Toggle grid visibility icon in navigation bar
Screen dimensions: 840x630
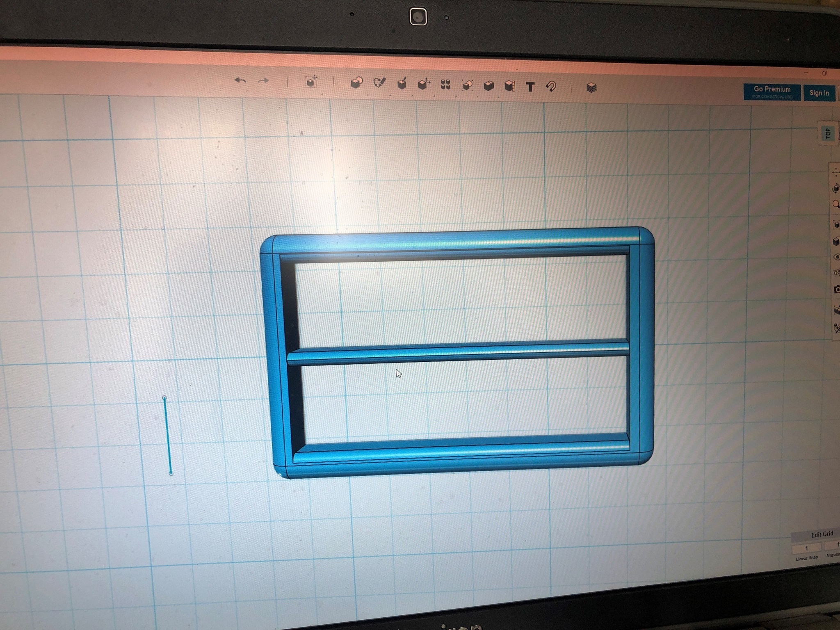tap(837, 273)
